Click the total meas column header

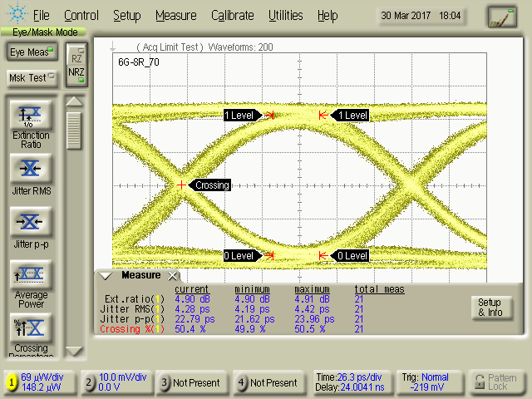point(379,289)
